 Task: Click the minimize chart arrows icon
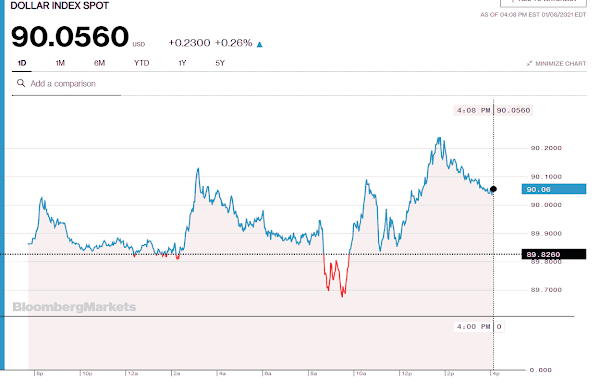[529, 64]
